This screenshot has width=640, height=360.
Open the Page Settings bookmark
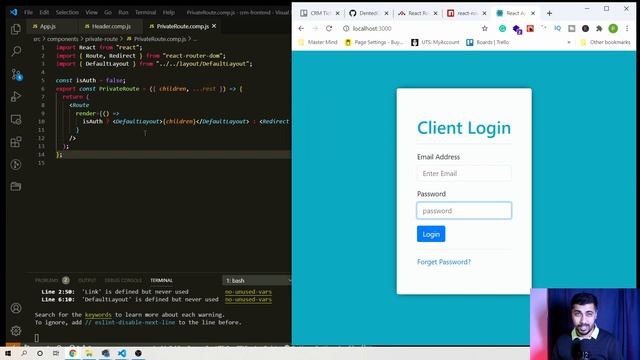374,42
